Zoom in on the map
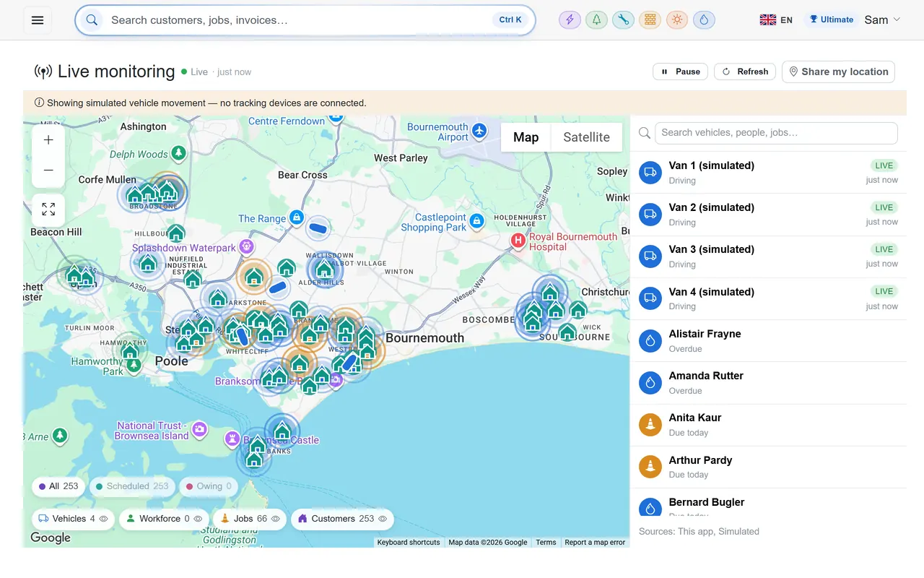Viewport: 924px width, 578px height. point(48,140)
